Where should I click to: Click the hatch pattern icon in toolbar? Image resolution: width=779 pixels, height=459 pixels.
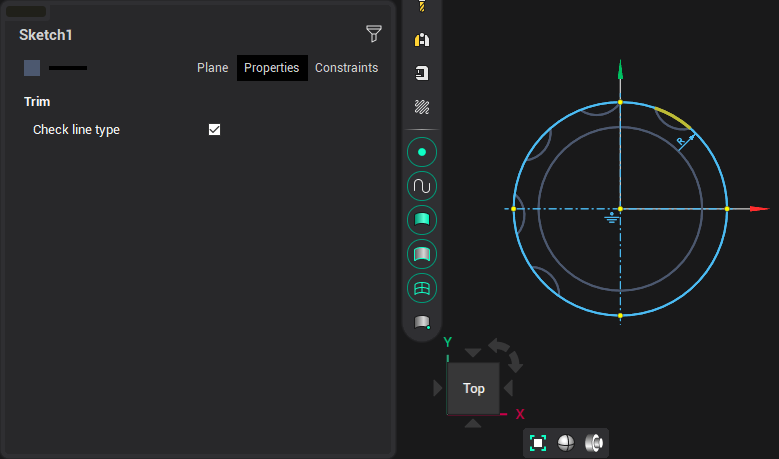coord(422,107)
